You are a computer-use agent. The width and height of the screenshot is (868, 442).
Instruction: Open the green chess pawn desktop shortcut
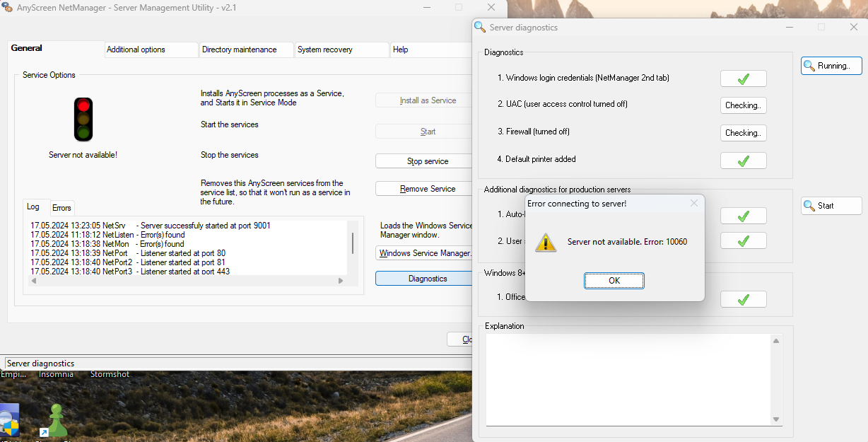coord(57,421)
